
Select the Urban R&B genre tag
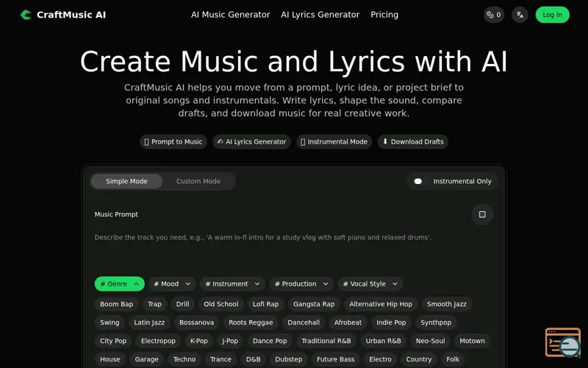pos(383,341)
